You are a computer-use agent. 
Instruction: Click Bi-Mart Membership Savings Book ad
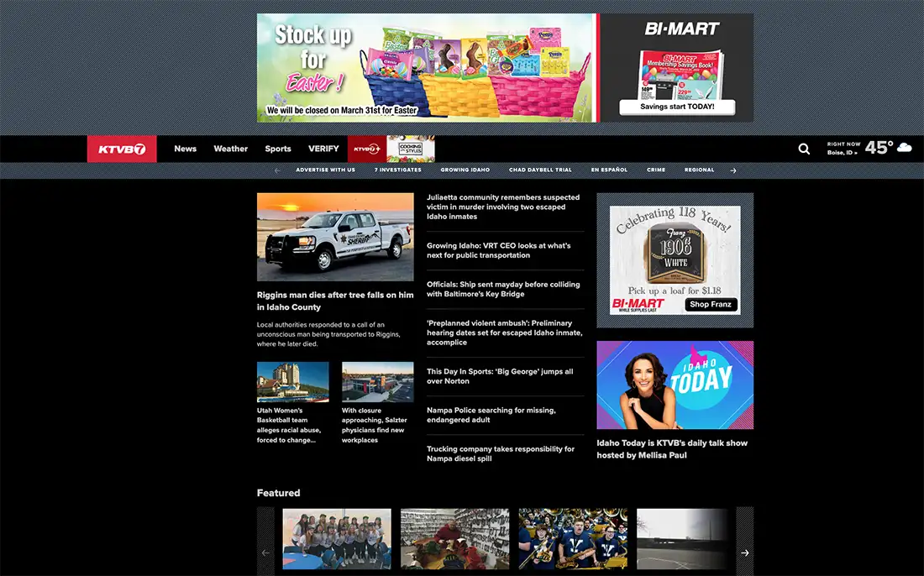coord(680,74)
